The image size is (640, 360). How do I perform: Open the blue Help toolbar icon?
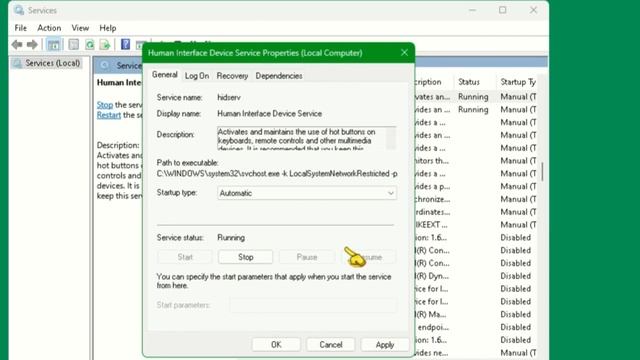(x=125, y=44)
